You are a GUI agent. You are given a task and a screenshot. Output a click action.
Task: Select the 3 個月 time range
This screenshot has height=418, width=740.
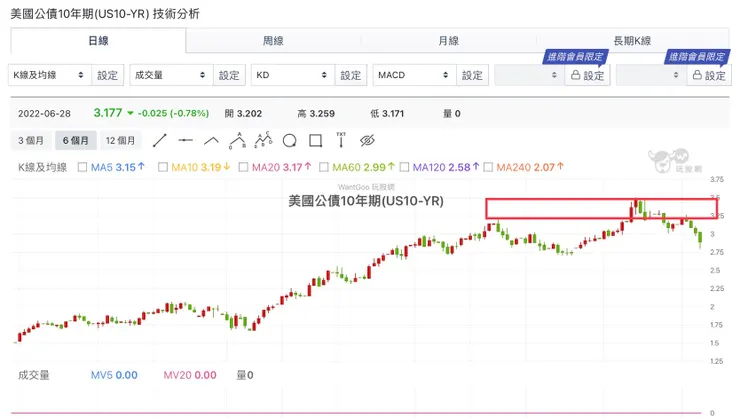(x=31, y=141)
